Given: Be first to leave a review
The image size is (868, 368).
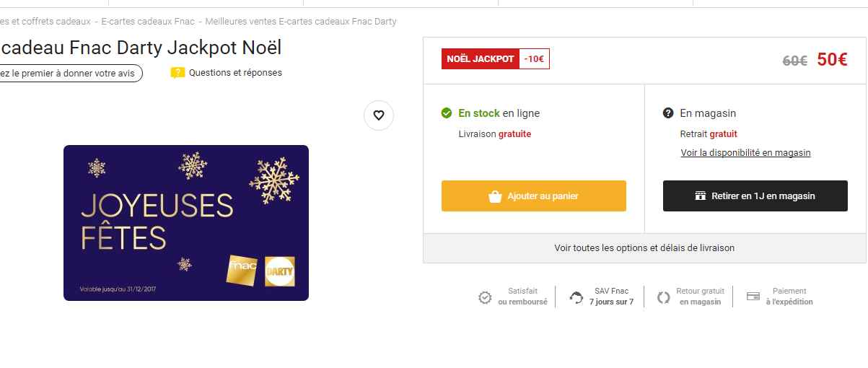Looking at the screenshot, I should pyautogui.click(x=69, y=74).
